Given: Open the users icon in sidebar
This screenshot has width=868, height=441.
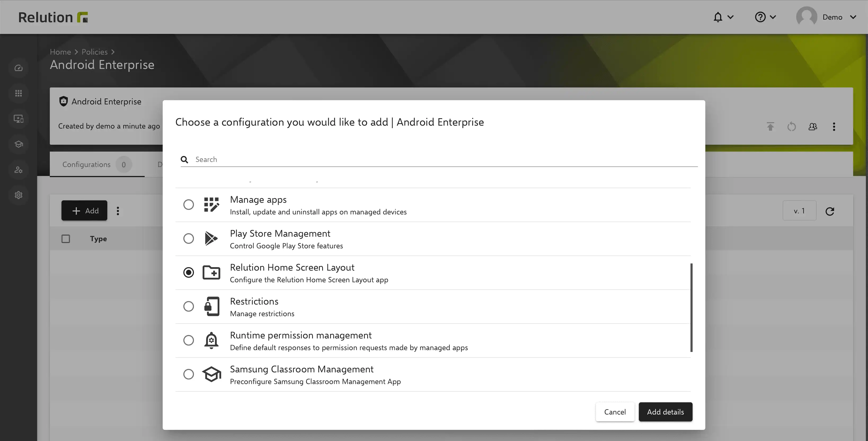Looking at the screenshot, I should click(x=19, y=170).
